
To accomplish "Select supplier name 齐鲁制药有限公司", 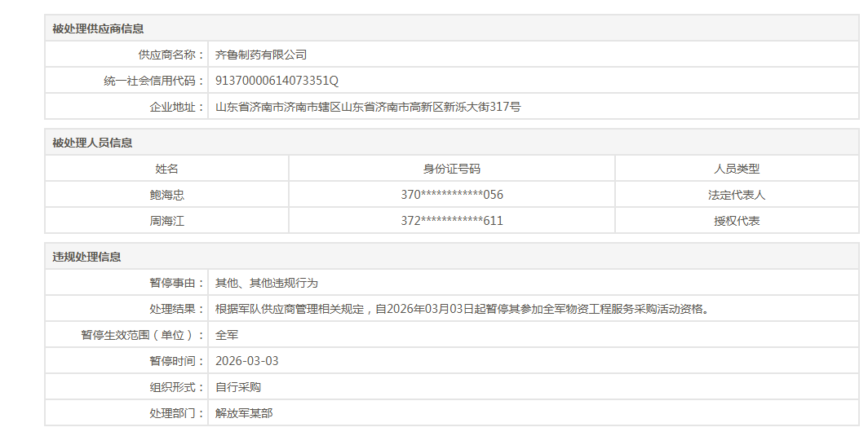I will point(261,55).
